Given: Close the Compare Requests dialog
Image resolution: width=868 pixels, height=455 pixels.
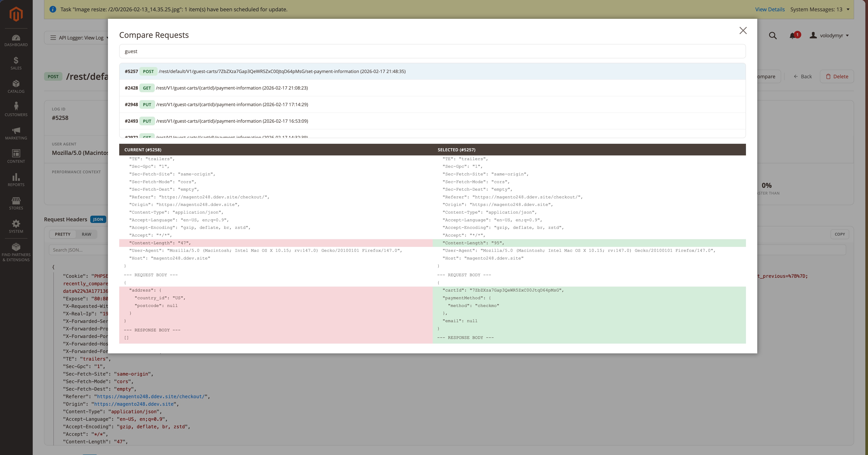Looking at the screenshot, I should [x=743, y=31].
